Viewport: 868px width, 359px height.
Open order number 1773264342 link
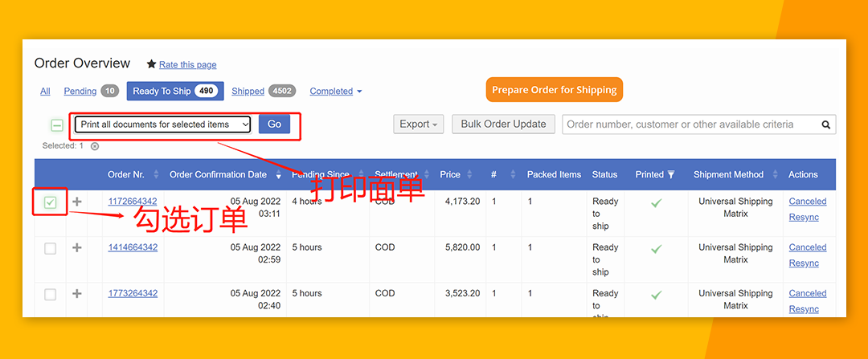coord(133,293)
